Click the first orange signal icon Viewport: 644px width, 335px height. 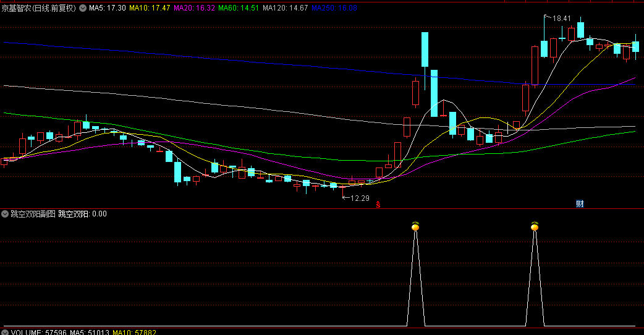415,226
